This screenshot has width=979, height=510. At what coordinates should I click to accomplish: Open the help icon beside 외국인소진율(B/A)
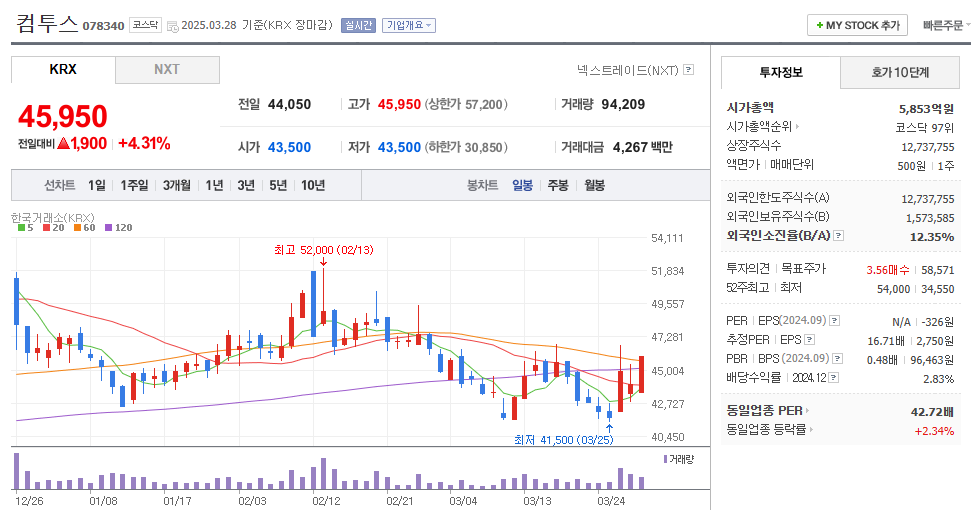[x=839, y=235]
